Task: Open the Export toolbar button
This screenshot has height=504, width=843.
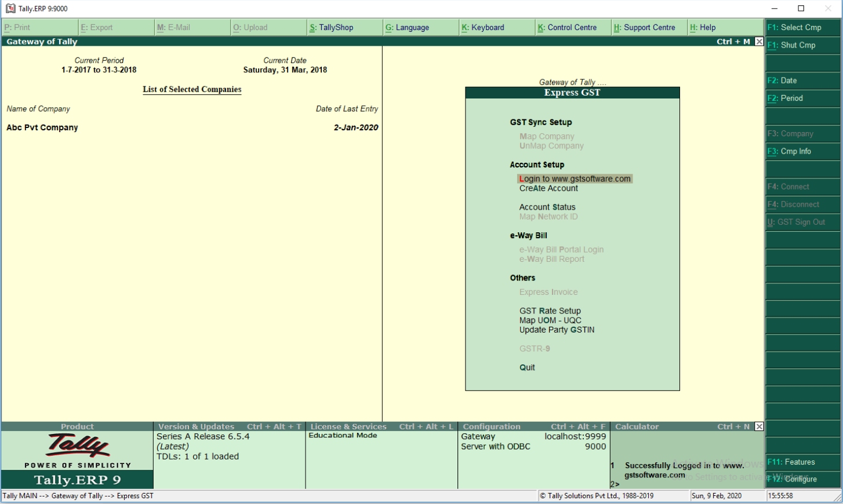Action: click(x=116, y=27)
